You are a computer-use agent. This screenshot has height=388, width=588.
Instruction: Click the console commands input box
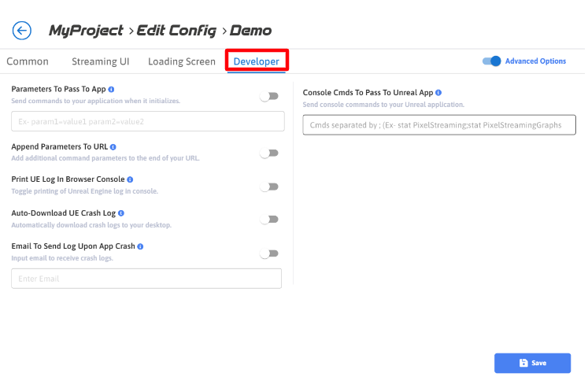(439, 125)
